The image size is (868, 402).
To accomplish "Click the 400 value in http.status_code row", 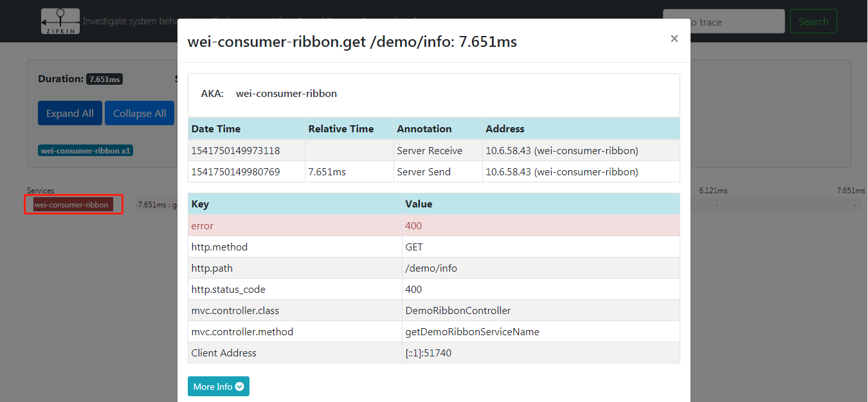I will click(541, 289).
